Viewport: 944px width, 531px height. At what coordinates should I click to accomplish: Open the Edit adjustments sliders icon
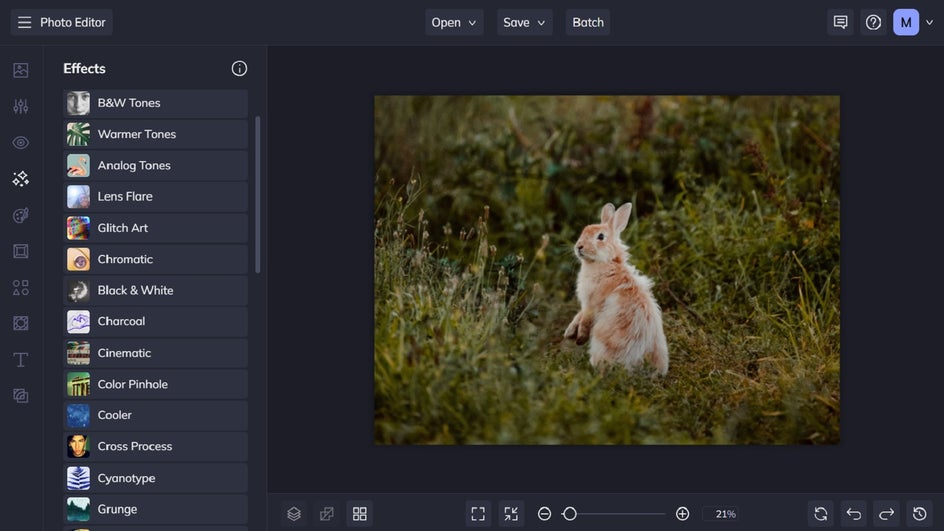pyautogui.click(x=20, y=107)
